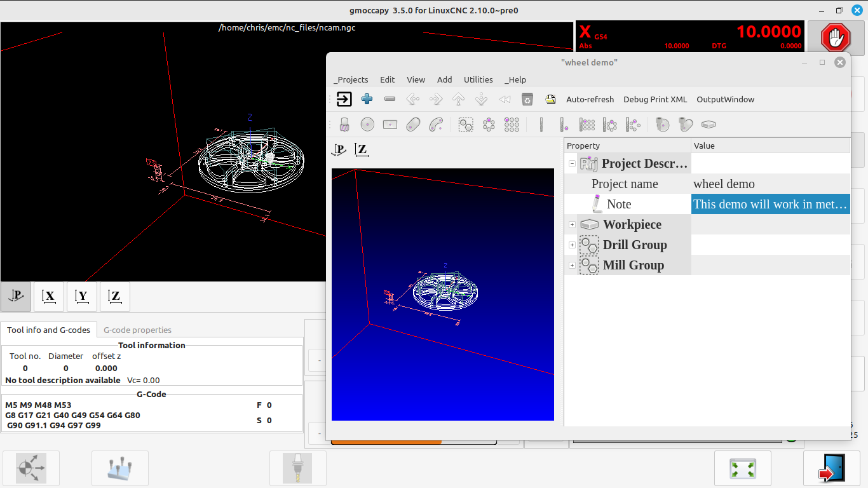Add a straight slot feature
The width and height of the screenshot is (868, 488).
pos(413,125)
